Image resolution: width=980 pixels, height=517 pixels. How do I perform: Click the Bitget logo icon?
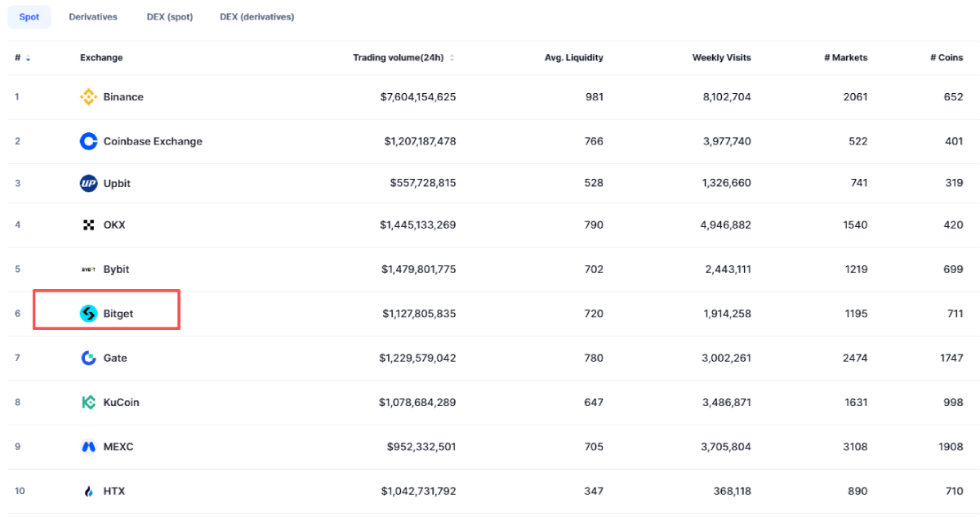[88, 314]
